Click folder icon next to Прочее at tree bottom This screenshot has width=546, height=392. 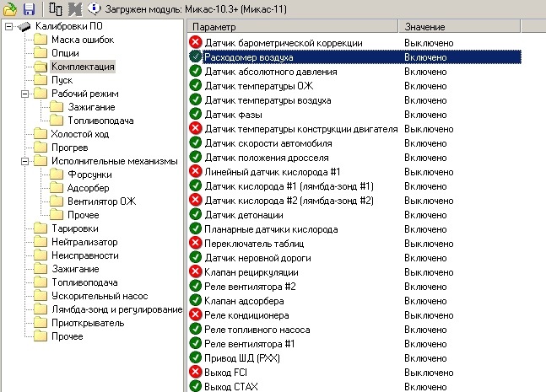tap(41, 336)
